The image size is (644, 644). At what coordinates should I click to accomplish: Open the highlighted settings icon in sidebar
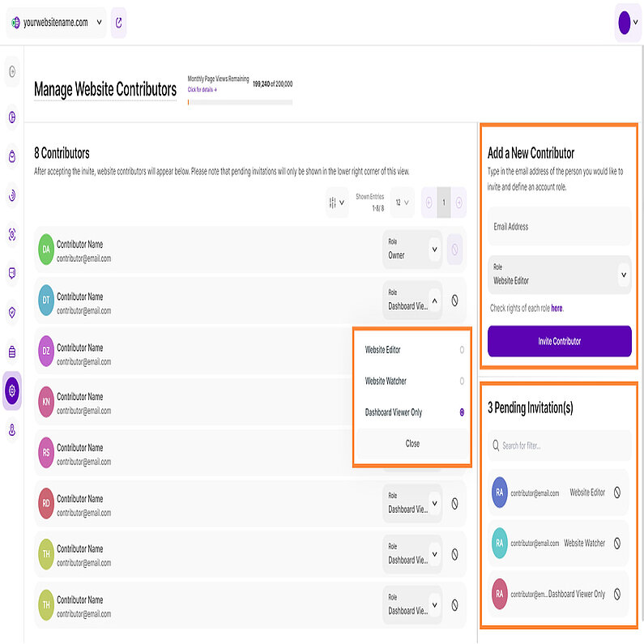click(12, 390)
